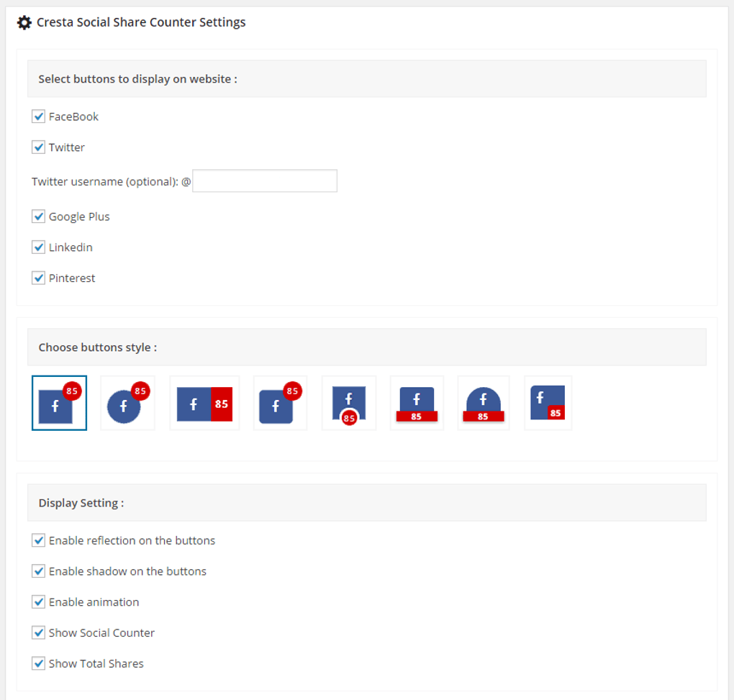734x700 pixels.
Task: Toggle Show Social Counter
Action: coord(38,632)
